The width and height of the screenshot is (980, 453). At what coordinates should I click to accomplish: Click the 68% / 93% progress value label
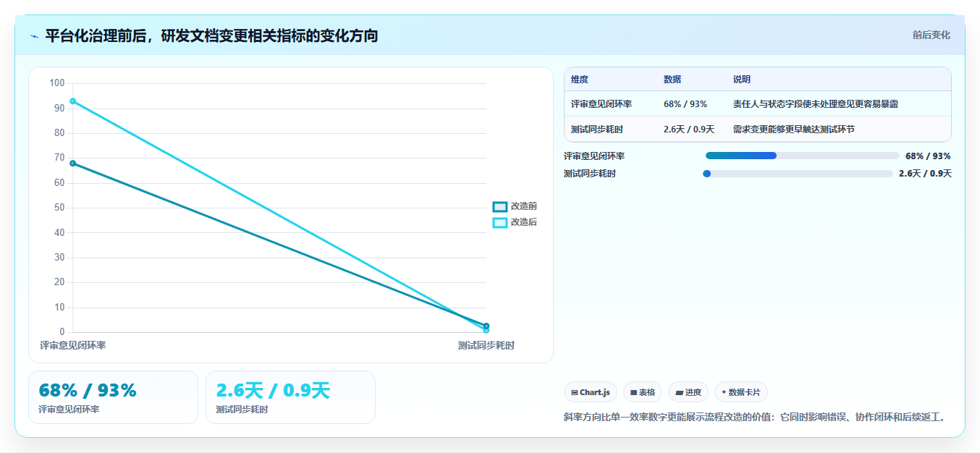(928, 156)
